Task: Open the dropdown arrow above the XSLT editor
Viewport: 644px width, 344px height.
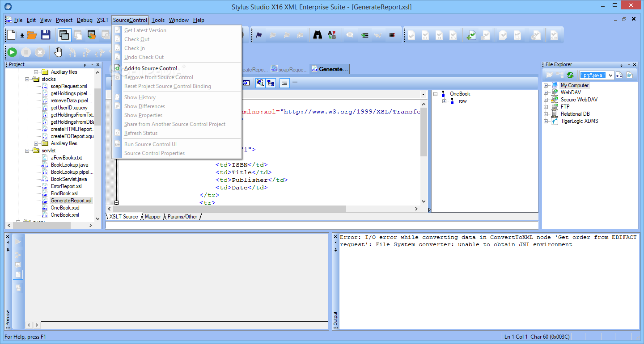Action: coord(423,95)
